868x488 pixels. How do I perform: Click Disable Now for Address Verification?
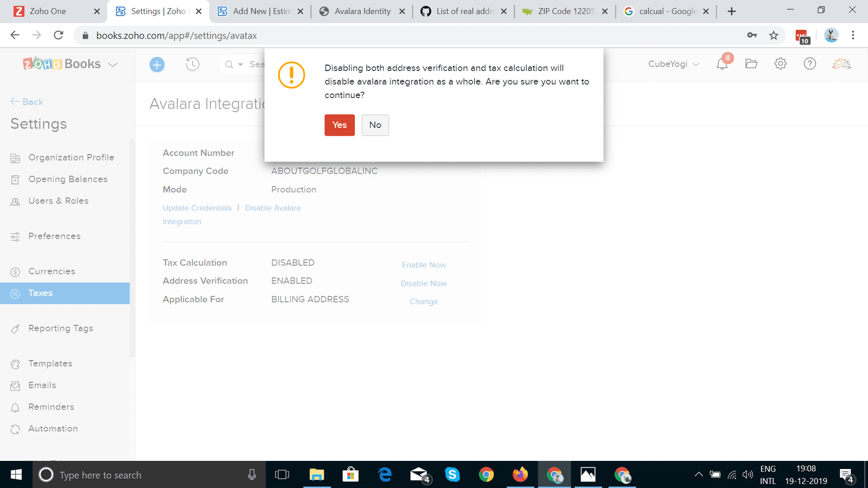[x=424, y=284]
